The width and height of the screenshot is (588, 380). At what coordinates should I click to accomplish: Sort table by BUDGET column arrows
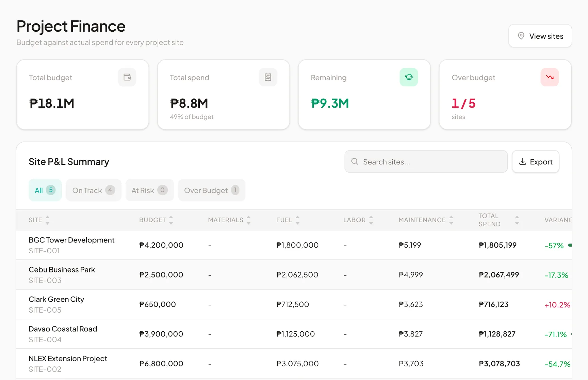[171, 220]
